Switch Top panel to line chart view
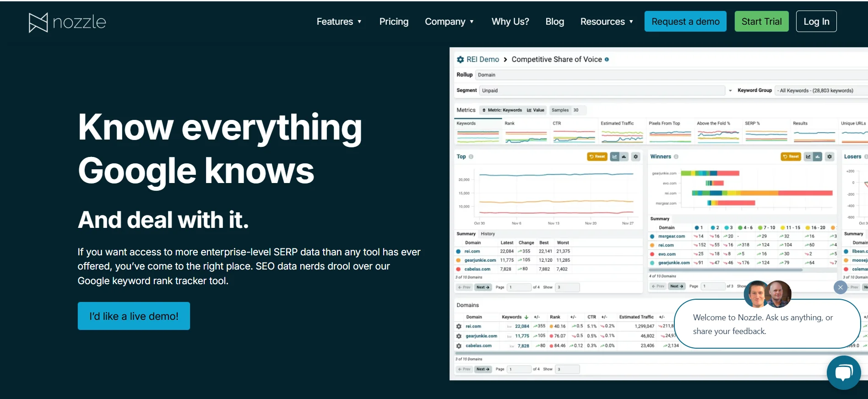The width and height of the screenshot is (868, 399). point(615,156)
